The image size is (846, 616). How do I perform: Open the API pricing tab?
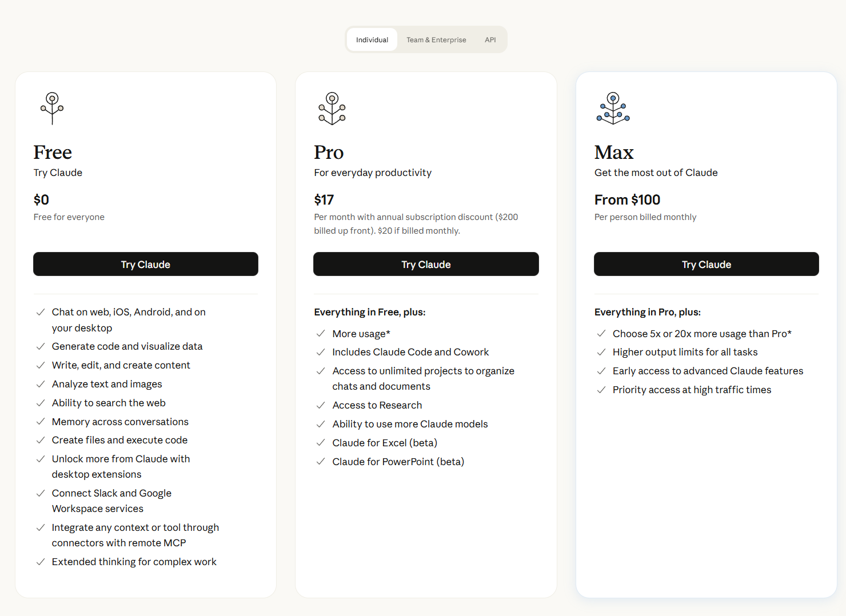(x=490, y=39)
